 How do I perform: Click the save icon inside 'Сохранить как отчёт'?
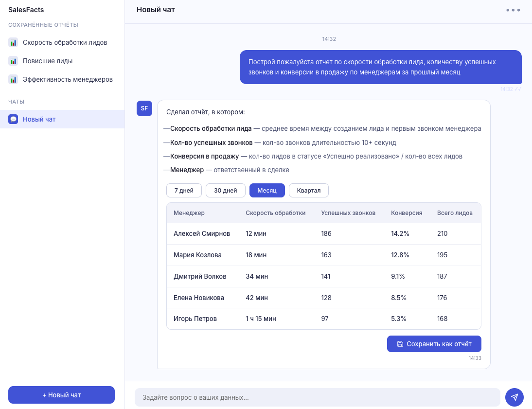tap(400, 344)
